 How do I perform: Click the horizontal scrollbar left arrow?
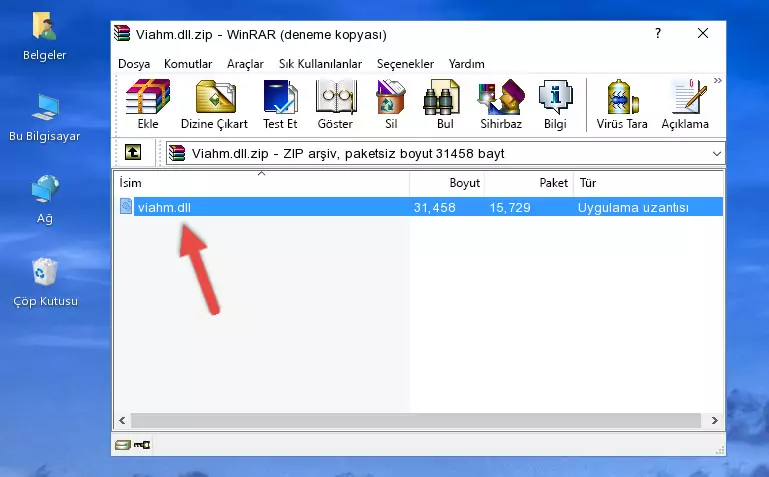[x=122, y=420]
